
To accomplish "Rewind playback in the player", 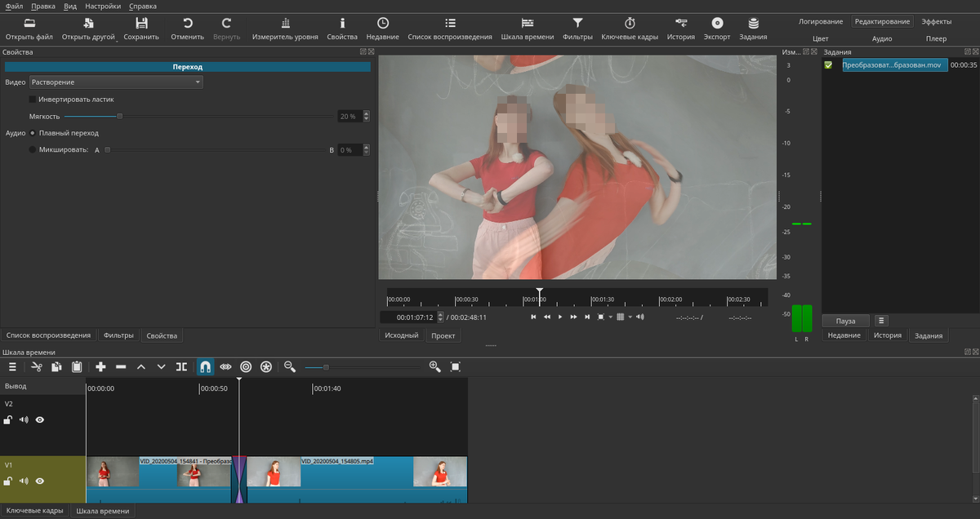I will coord(547,317).
